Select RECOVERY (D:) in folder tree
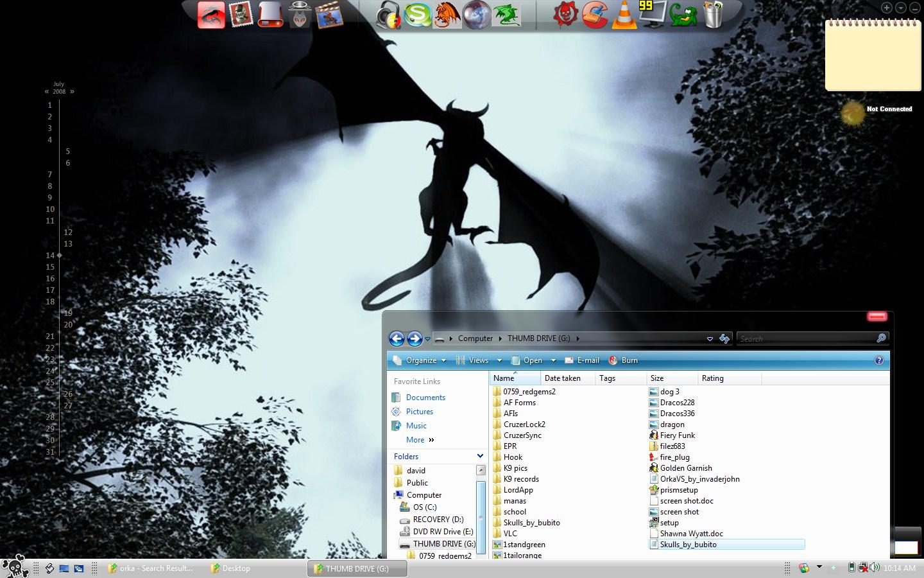This screenshot has width=924, height=578. pyautogui.click(x=438, y=520)
